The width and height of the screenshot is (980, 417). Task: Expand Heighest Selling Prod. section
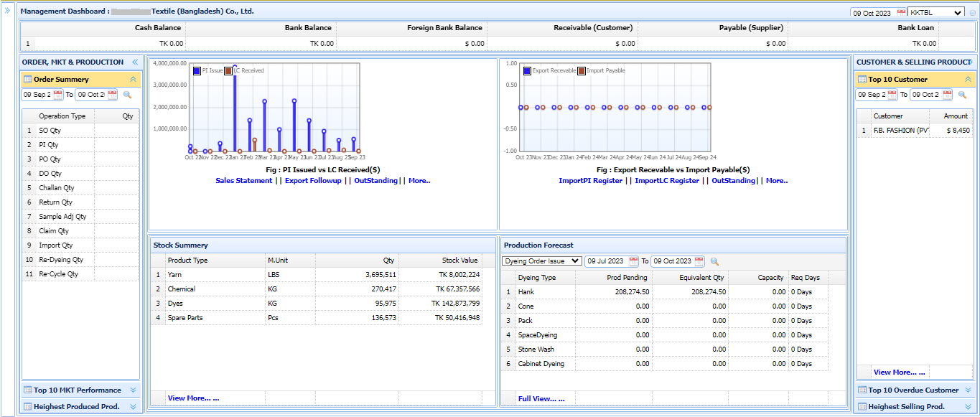[968, 407]
